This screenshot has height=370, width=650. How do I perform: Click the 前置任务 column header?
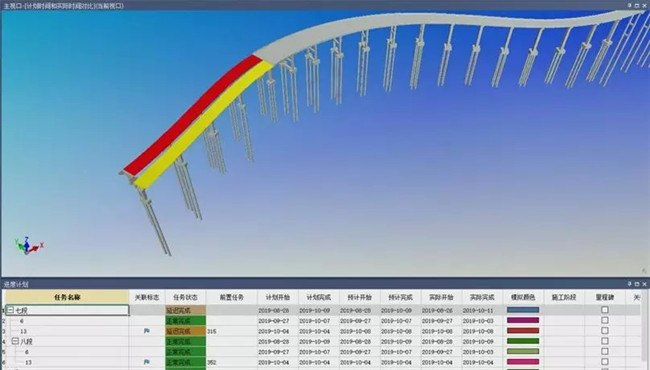232,297
